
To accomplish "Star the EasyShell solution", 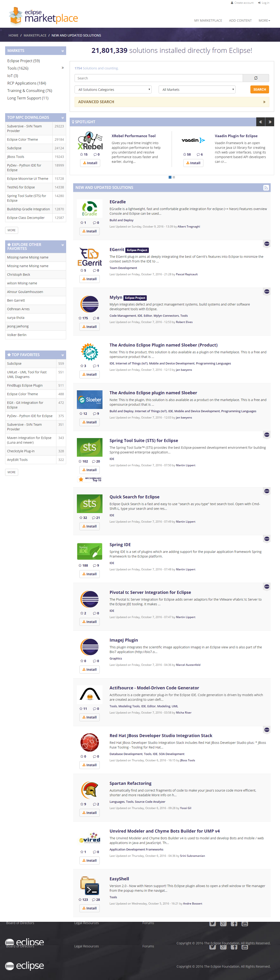I will click(80, 900).
